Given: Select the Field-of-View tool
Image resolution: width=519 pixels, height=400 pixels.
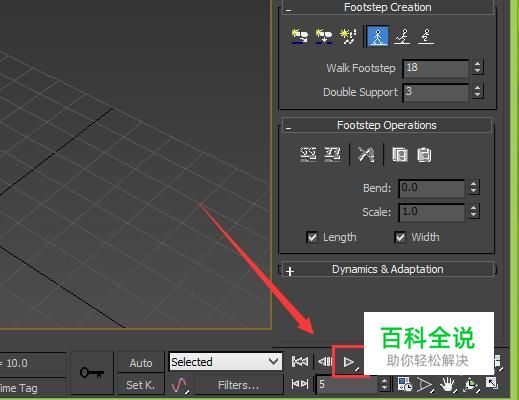Looking at the screenshot, I should point(425,384).
